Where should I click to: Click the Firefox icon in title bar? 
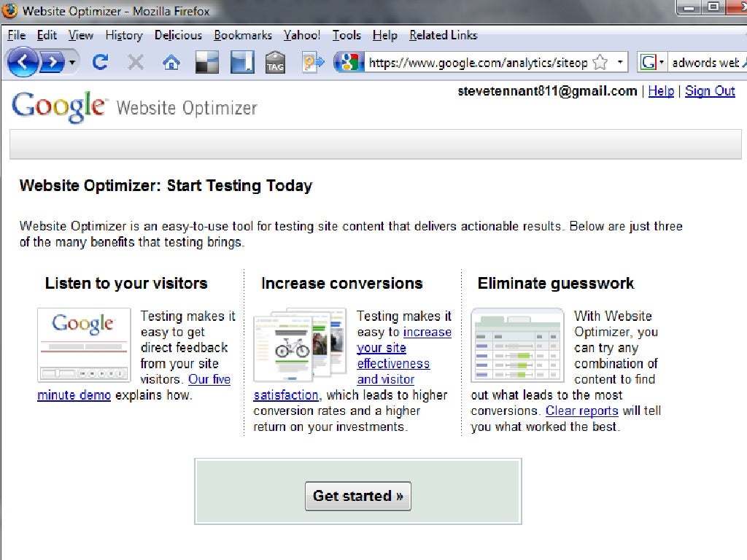coord(9,10)
